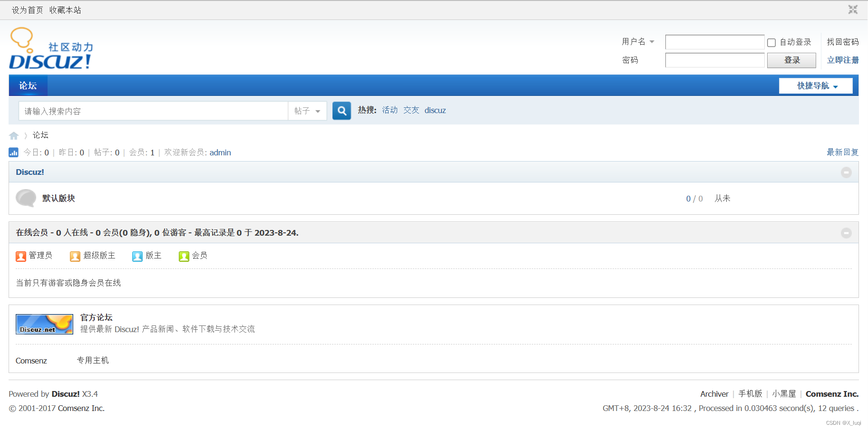868x430 pixels.
Task: Click the 专用主机 friend link
Action: [93, 361]
